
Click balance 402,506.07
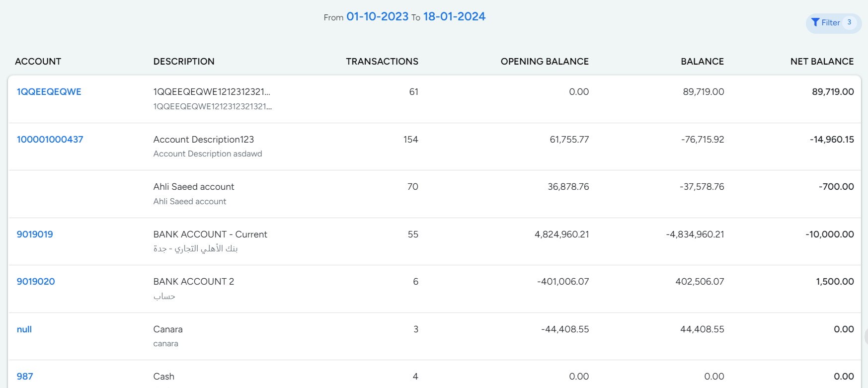[700, 282]
